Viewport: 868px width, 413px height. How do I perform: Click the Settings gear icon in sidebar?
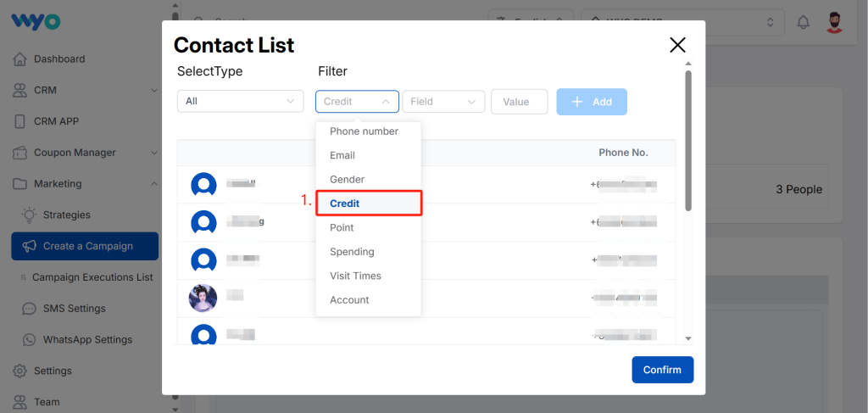click(20, 371)
